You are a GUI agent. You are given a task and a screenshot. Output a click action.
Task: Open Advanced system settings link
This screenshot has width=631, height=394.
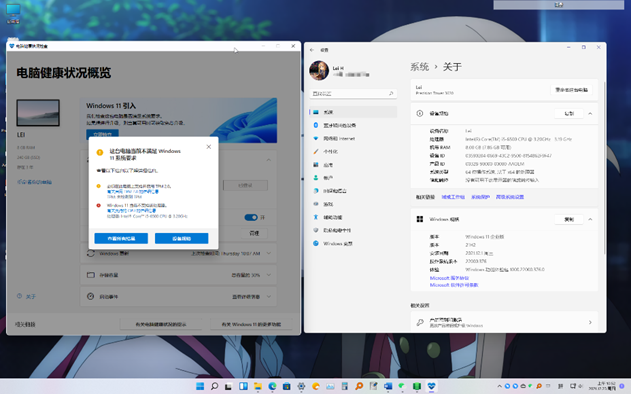(510, 197)
